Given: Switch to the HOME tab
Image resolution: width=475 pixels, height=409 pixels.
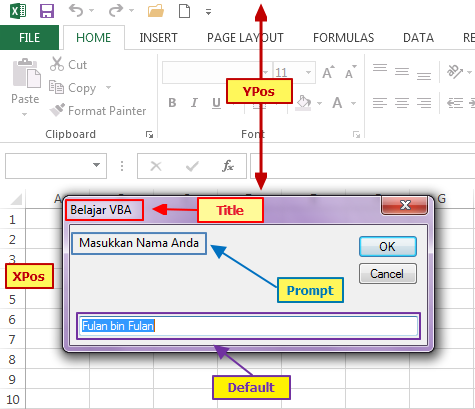Looking at the screenshot, I should pyautogui.click(x=94, y=38).
